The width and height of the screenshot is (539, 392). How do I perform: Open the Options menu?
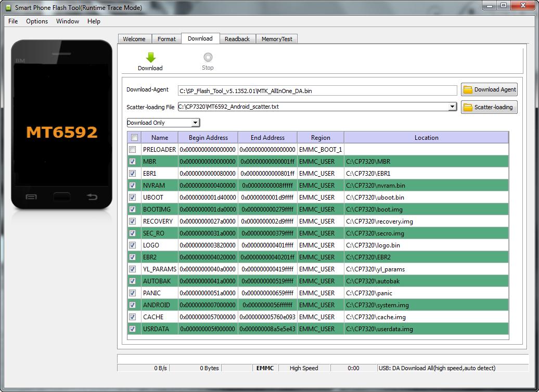[x=37, y=21]
